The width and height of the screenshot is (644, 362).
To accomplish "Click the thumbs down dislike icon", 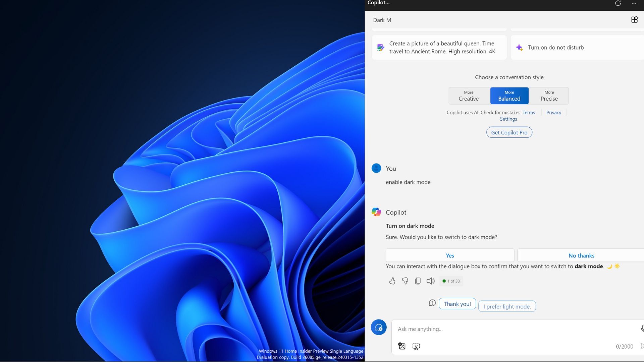I will tap(405, 281).
